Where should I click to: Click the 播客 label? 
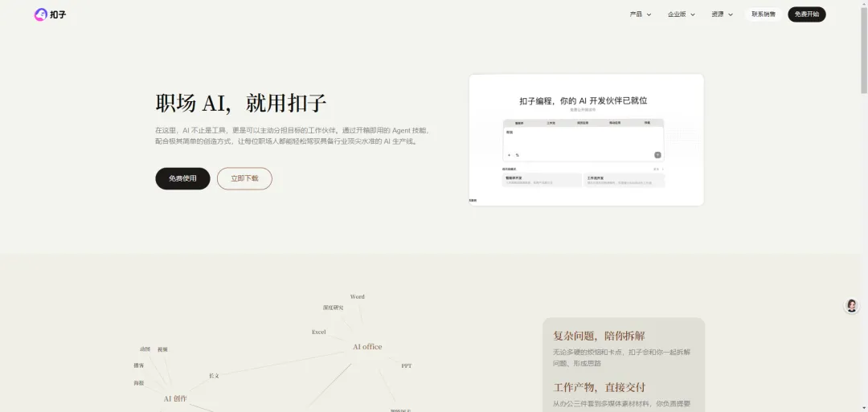[x=138, y=365]
